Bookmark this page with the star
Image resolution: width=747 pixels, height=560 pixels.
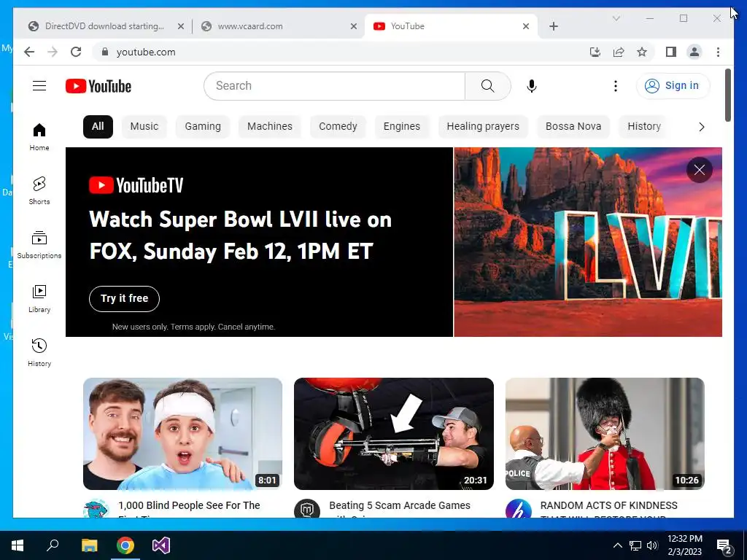coord(642,52)
